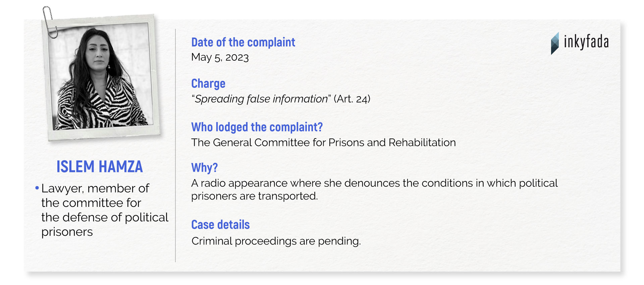Click Who lodged the complaint? heading
This screenshot has height=285, width=644.
(x=257, y=127)
